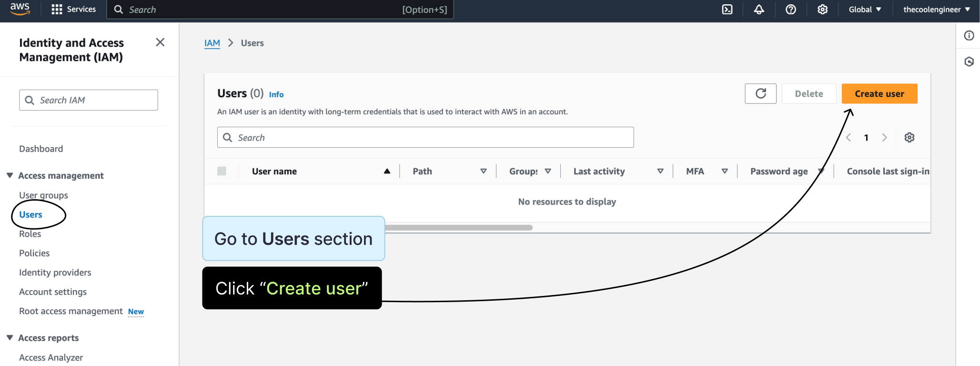980x366 pixels.
Task: Open the CloudShell terminal icon
Action: click(727, 10)
